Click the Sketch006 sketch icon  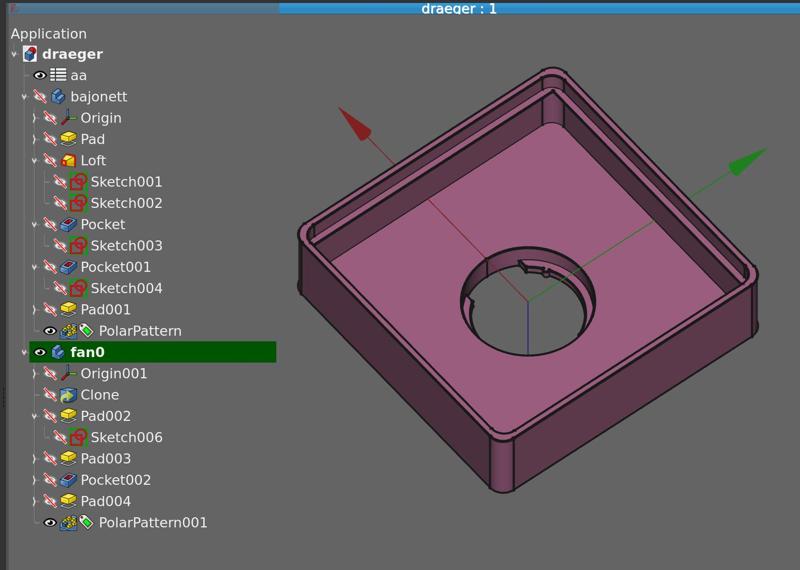coord(78,437)
